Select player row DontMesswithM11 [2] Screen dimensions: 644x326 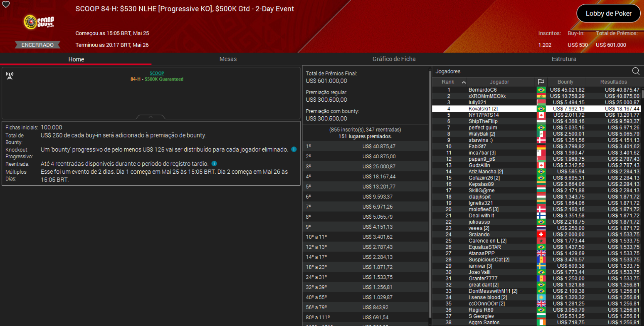pyautogui.click(x=537, y=291)
